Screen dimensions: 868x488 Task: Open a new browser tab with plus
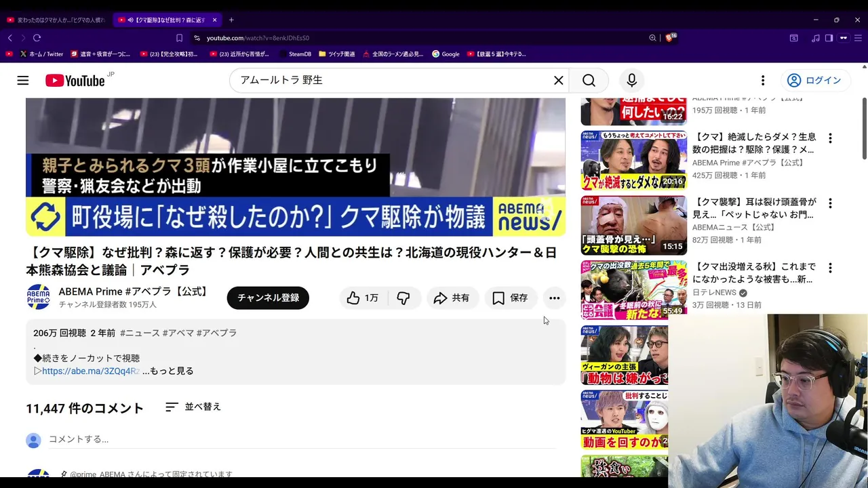231,20
